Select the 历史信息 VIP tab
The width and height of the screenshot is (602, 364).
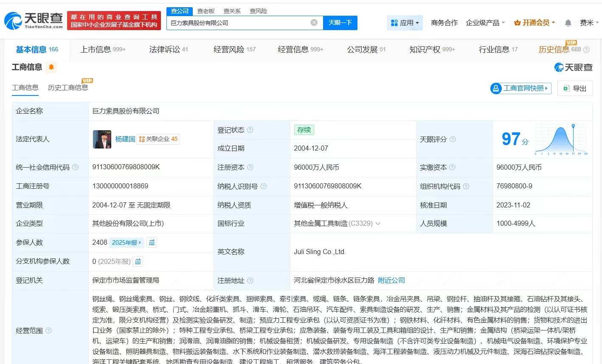click(560, 49)
